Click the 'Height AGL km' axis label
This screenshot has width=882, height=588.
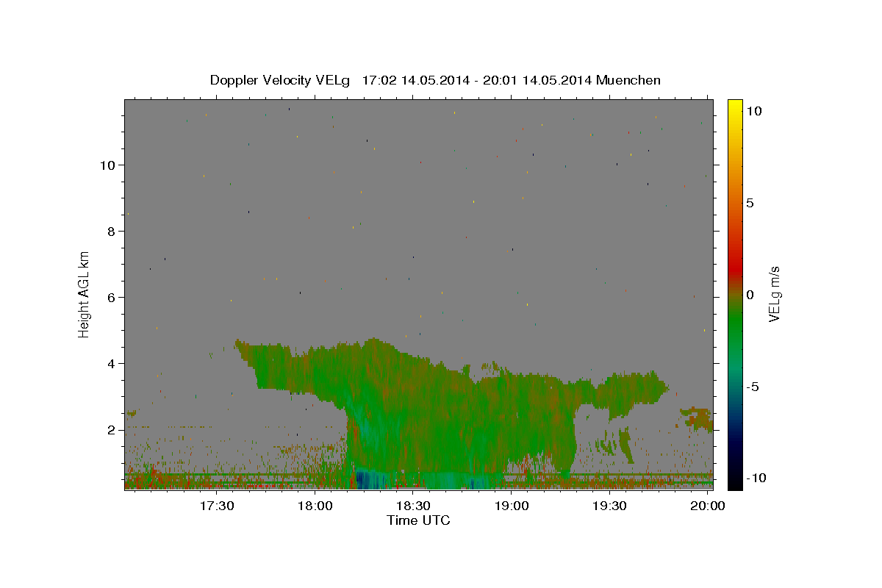(x=85, y=293)
